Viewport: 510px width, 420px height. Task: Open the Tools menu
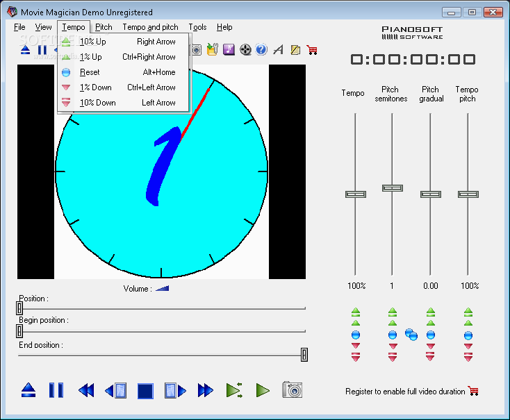(x=197, y=27)
